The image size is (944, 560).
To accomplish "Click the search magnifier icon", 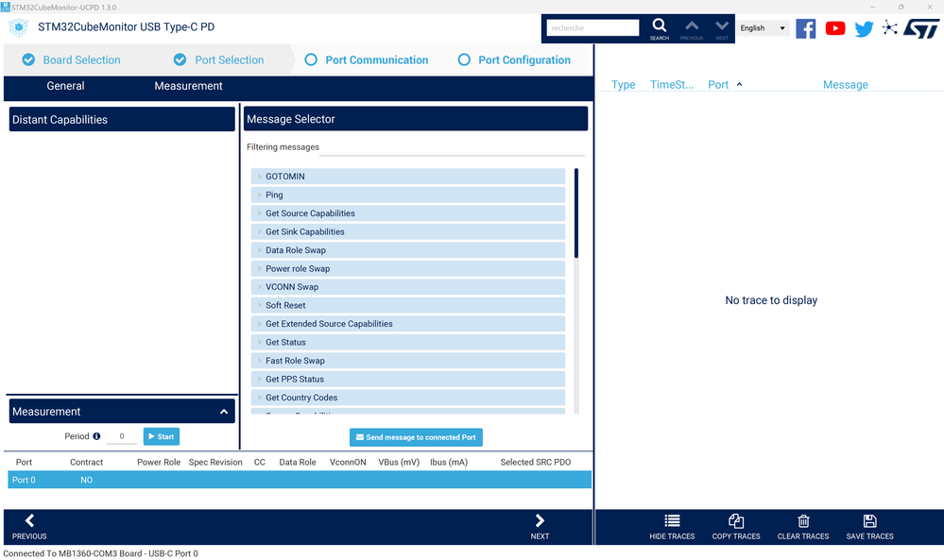I will pos(660,25).
